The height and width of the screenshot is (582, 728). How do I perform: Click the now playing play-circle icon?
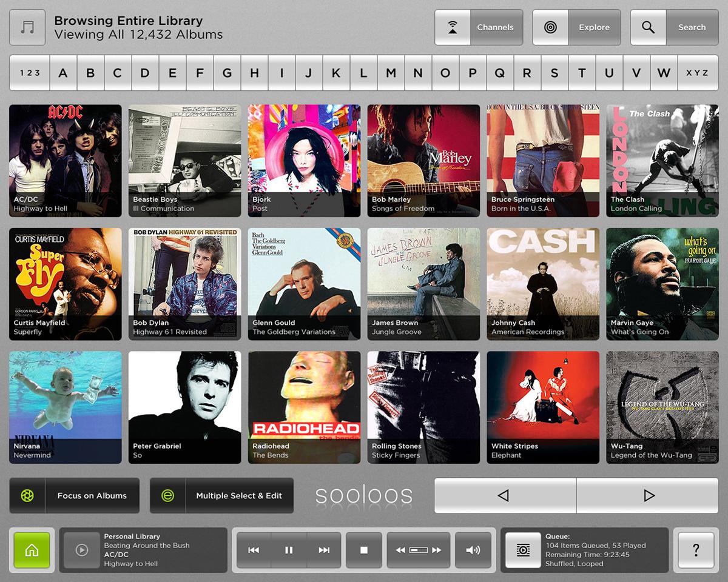pyautogui.click(x=82, y=550)
